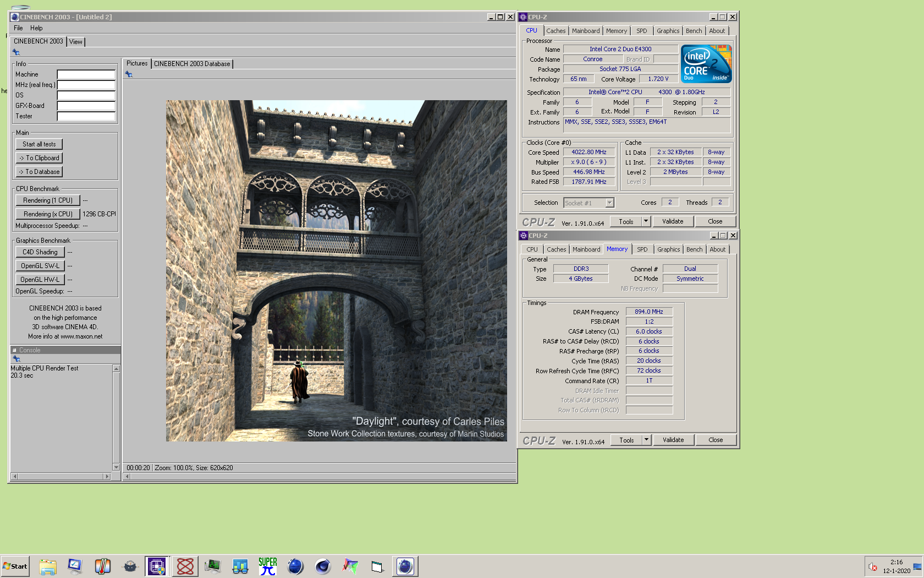
Task: Select the Pictures tab
Action: 137,63
